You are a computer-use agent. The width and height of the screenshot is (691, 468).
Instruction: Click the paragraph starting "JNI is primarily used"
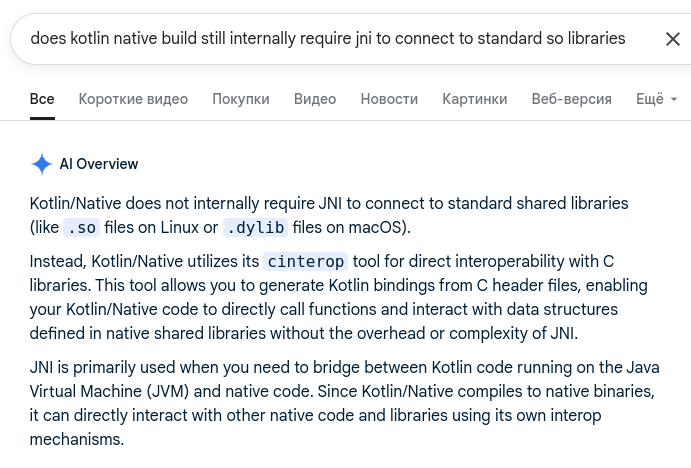[x=328, y=401]
